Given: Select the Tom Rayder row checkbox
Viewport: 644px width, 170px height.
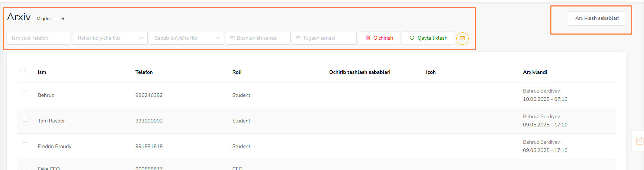Looking at the screenshot, I should [24, 119].
